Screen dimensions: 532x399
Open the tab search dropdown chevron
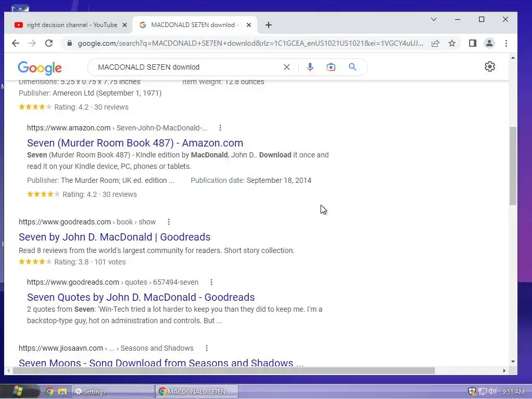tap(434, 19)
